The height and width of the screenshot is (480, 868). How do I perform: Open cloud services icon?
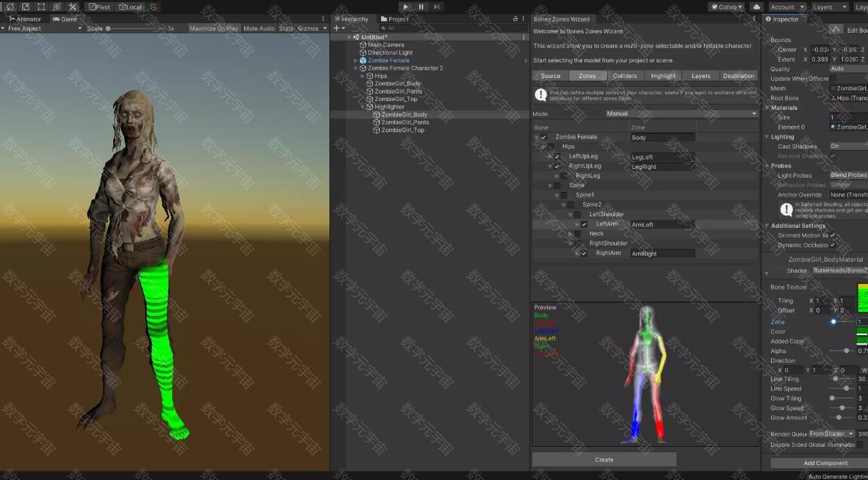tap(757, 7)
